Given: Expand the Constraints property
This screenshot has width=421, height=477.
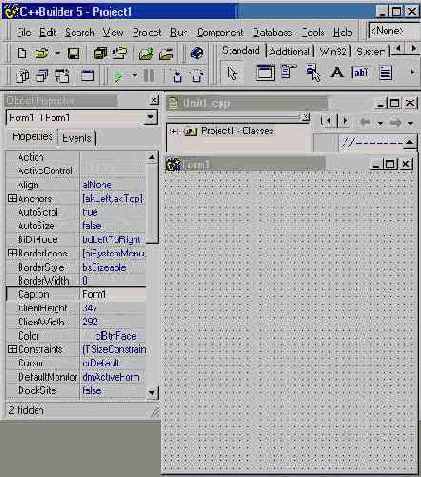Looking at the screenshot, I should click(12, 349).
